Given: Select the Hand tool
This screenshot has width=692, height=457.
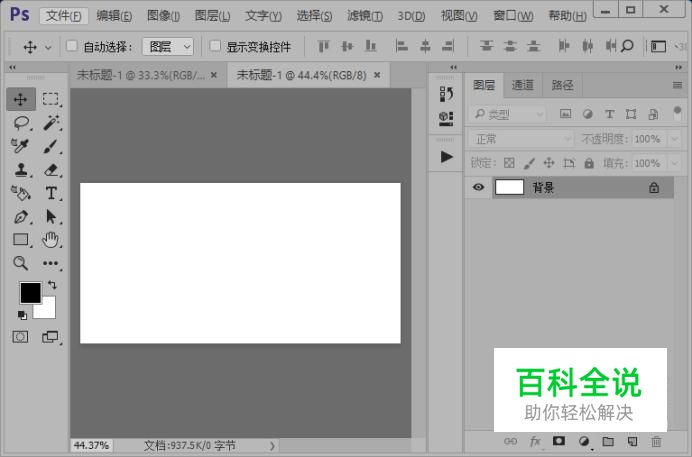Looking at the screenshot, I should (x=50, y=240).
